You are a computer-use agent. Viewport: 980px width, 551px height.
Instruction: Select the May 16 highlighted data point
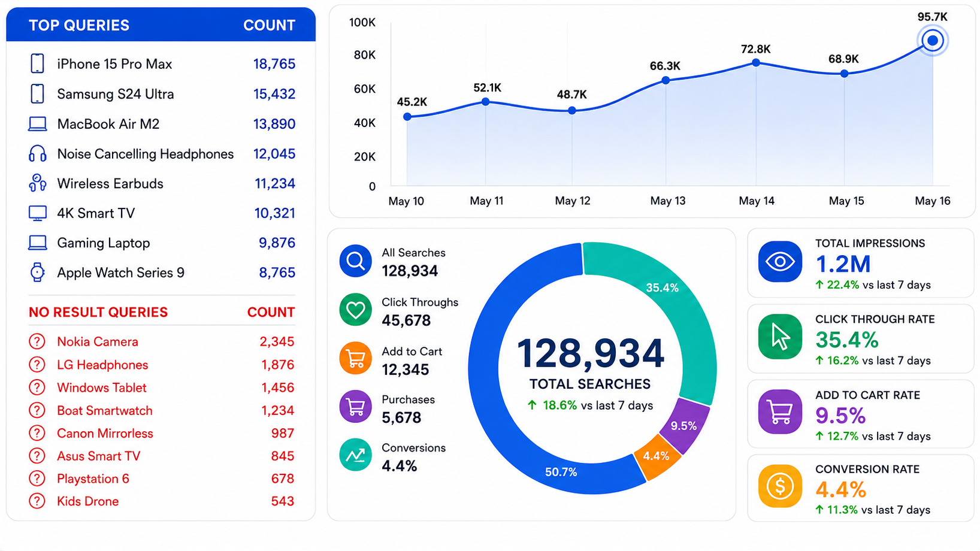click(x=933, y=41)
